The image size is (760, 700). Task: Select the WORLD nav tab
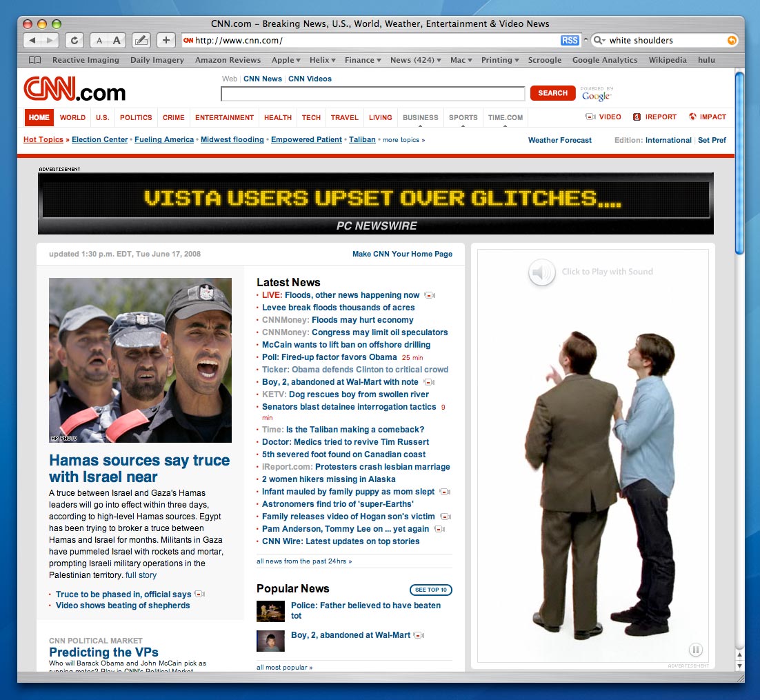[x=72, y=117]
